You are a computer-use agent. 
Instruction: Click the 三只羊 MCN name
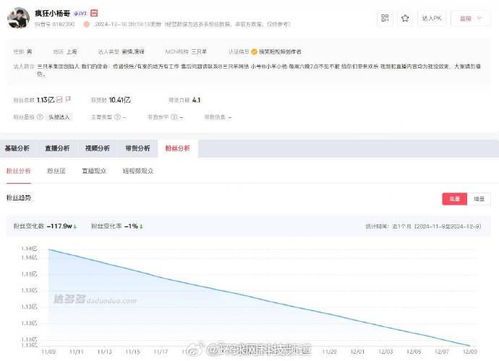pos(199,52)
